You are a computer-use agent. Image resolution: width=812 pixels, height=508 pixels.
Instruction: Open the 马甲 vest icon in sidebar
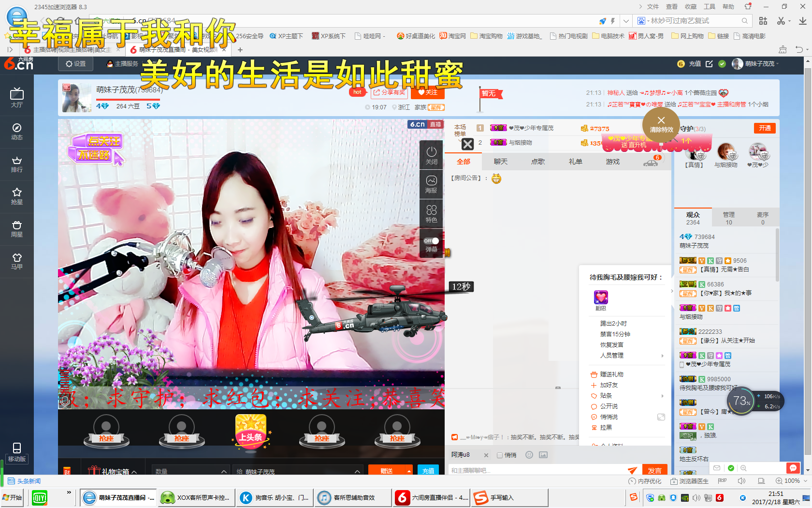(x=16, y=261)
